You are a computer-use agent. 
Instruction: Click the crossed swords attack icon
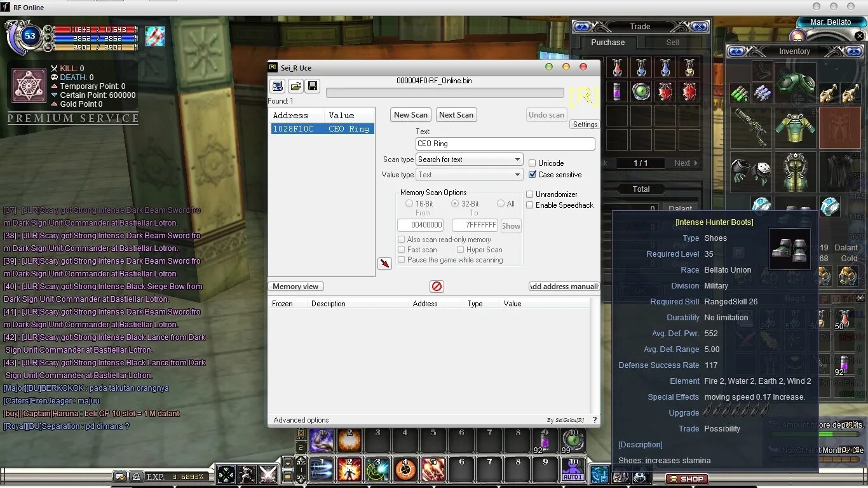coord(268,474)
